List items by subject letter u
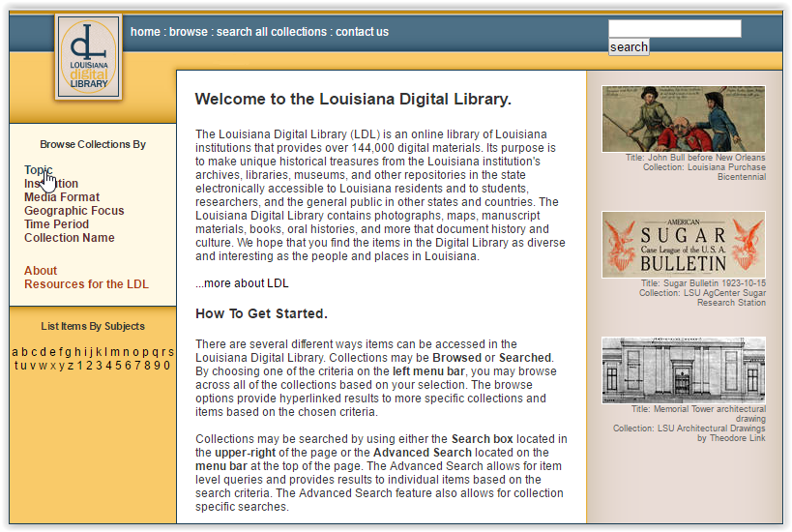Viewport: 792px width, 532px height. (24, 366)
